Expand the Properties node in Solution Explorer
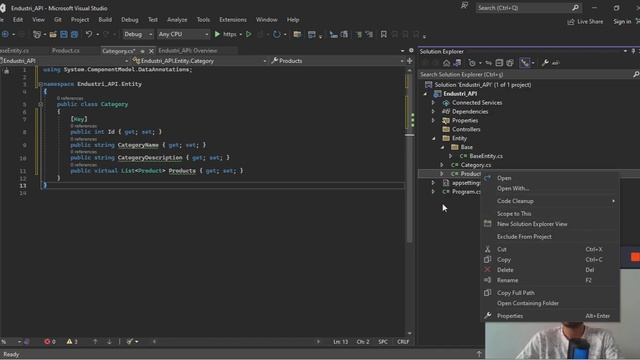 tap(433, 120)
